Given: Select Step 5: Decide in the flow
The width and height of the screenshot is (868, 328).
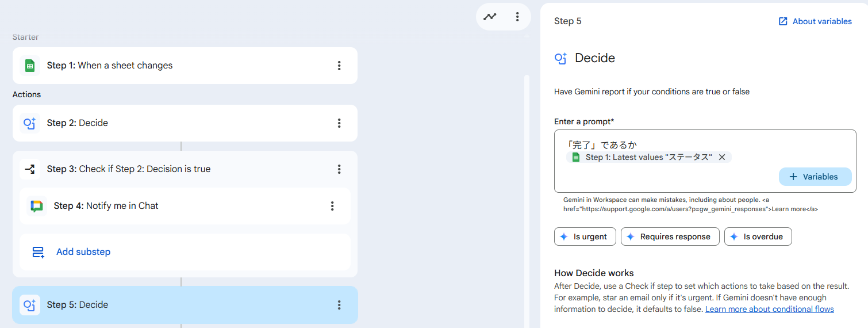Looking at the screenshot, I should click(172, 305).
